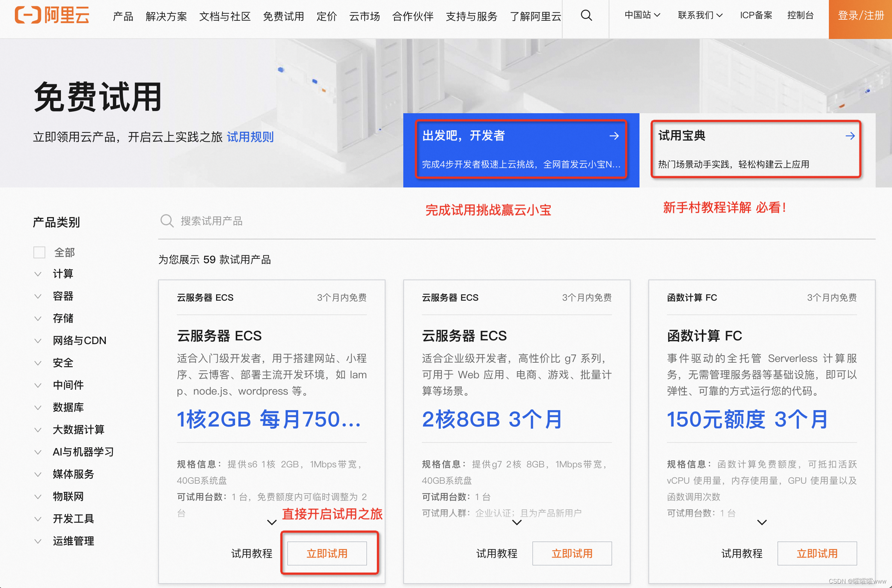Screen dimensions: 892x588
Task: Open the 试用规则 link
Action: (x=250, y=137)
